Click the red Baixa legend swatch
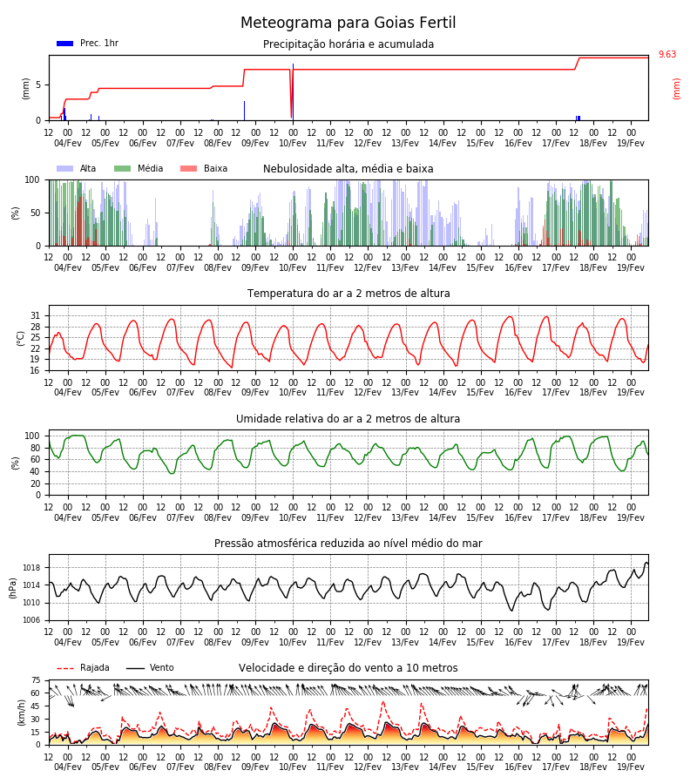 (188, 168)
